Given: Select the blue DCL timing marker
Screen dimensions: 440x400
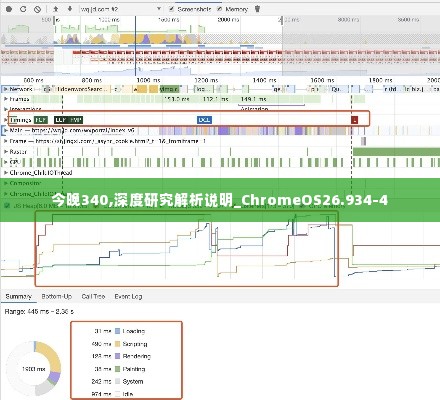Looking at the screenshot, I should [204, 120].
